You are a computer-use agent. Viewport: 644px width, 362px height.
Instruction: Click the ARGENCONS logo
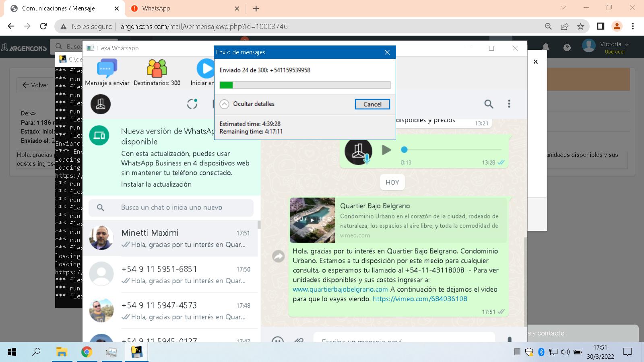(24, 48)
